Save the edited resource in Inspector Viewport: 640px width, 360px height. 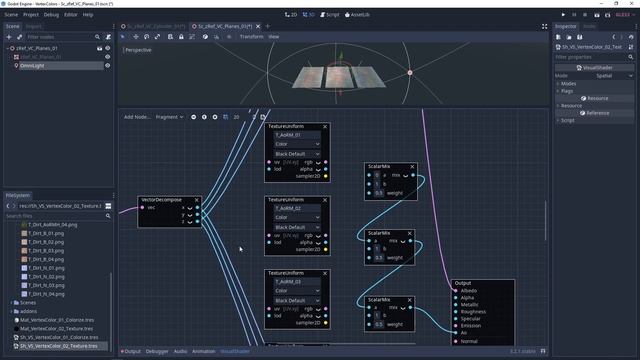pyautogui.click(x=580, y=37)
